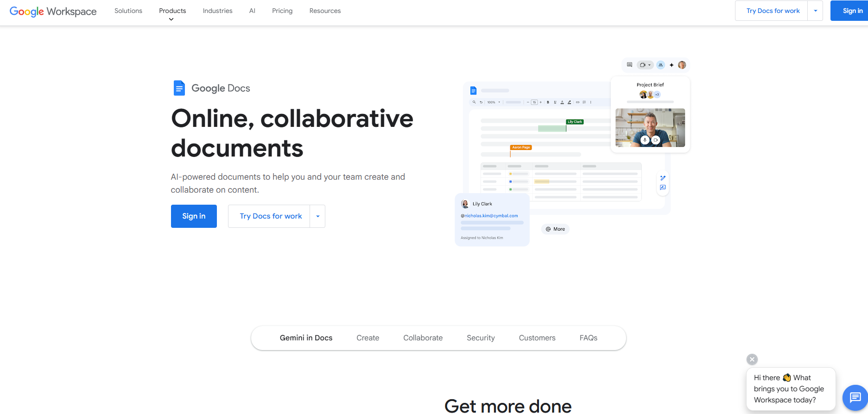Dismiss the chat greeting with the X
Viewport: 868px width, 414px height.
click(x=752, y=359)
